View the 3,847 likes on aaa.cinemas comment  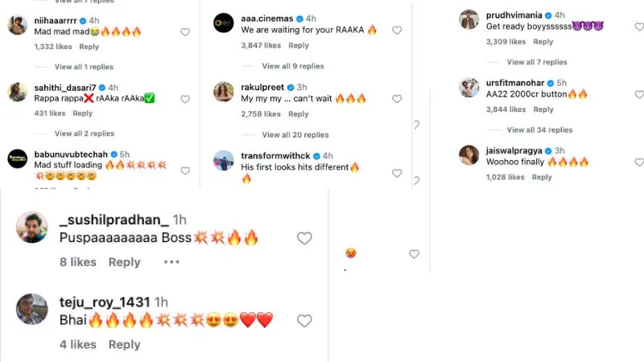pyautogui.click(x=259, y=46)
